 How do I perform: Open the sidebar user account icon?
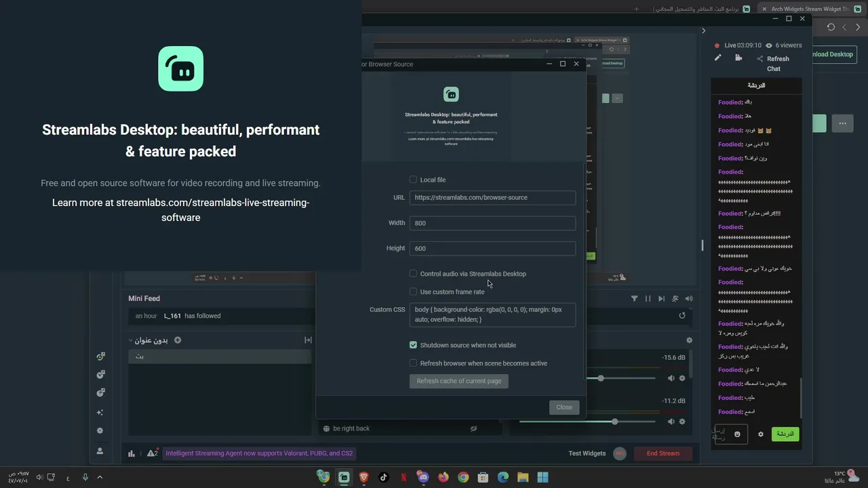pos(100,451)
